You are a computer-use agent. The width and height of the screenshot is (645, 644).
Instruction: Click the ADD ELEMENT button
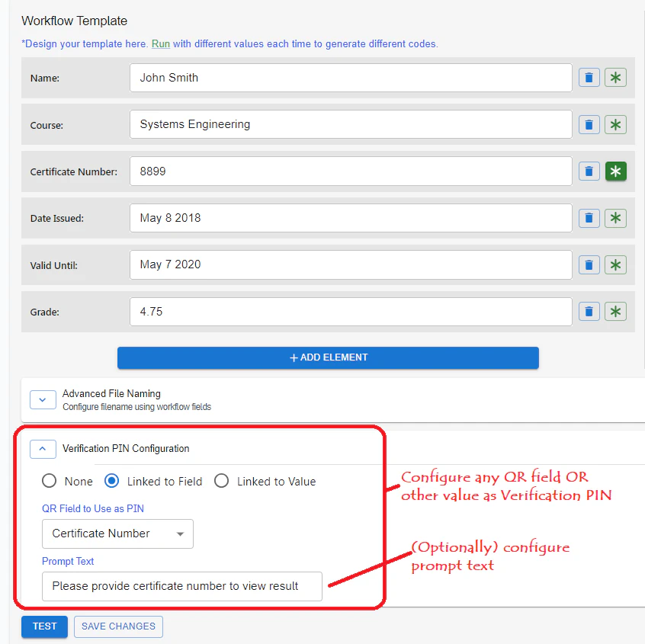point(328,357)
